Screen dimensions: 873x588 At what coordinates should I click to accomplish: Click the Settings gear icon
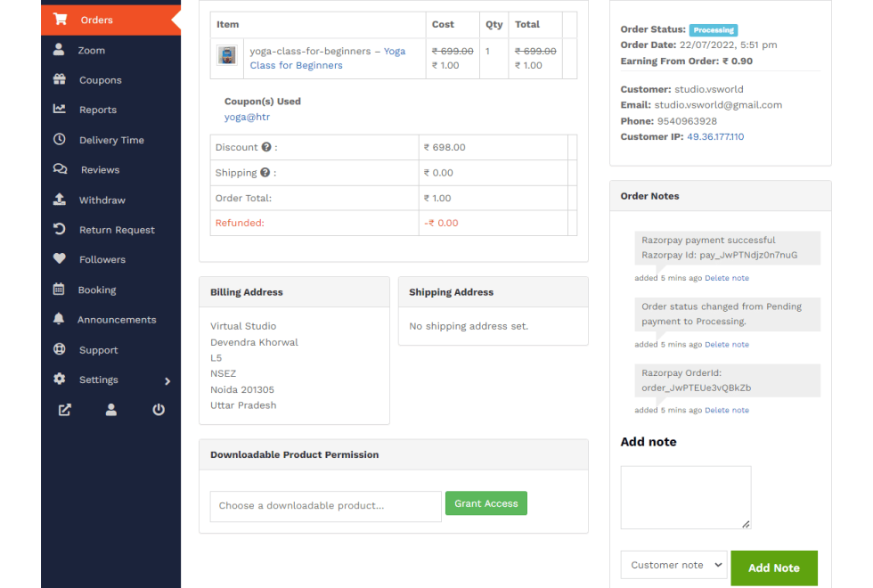coord(60,380)
